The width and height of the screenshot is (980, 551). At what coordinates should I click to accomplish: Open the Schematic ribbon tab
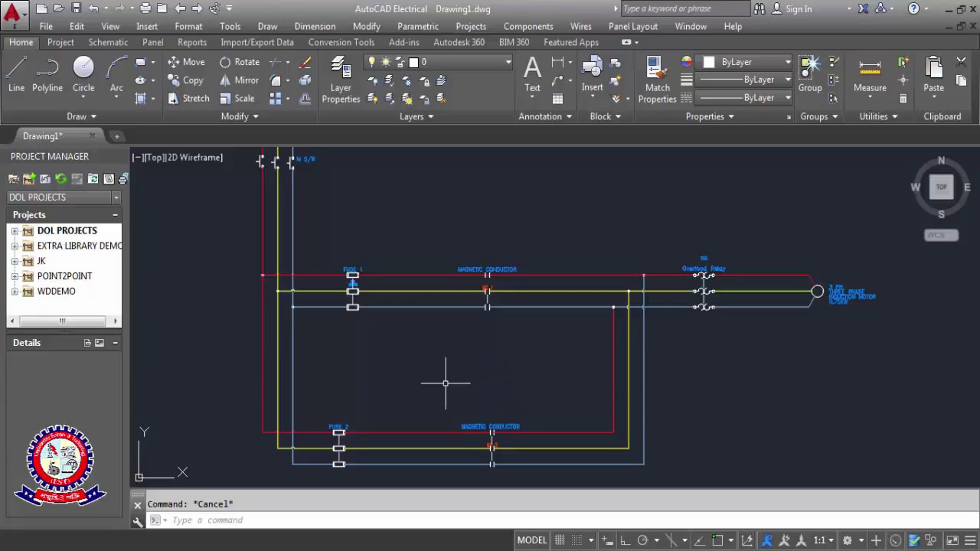pyautogui.click(x=108, y=42)
